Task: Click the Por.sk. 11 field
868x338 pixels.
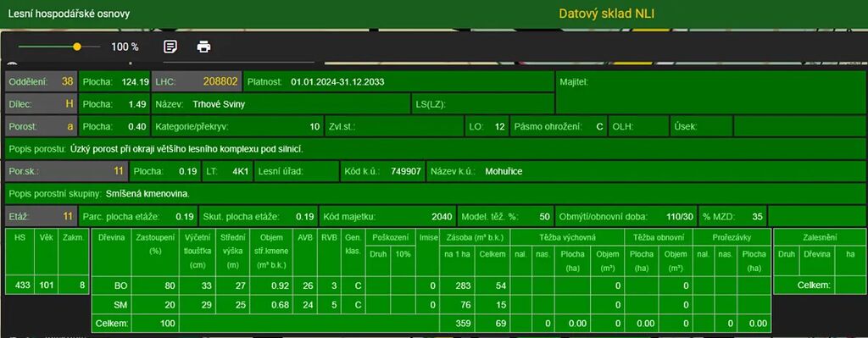Action: coord(66,171)
